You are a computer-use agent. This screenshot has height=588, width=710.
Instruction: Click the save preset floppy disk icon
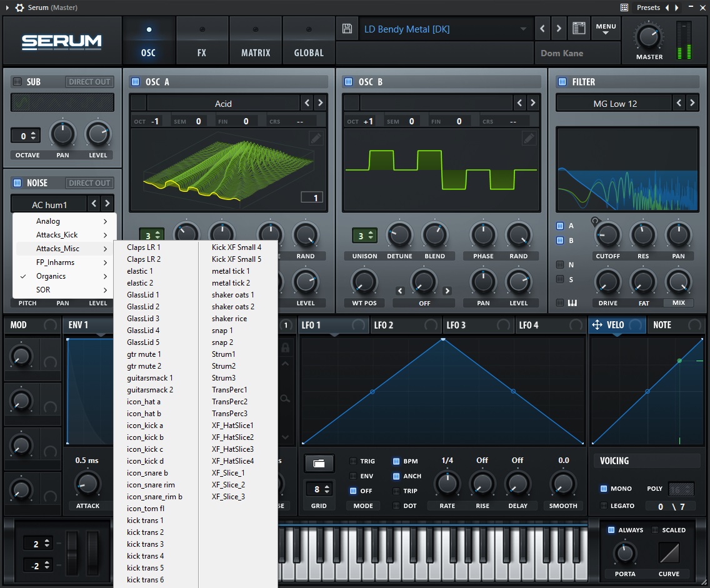tap(347, 29)
